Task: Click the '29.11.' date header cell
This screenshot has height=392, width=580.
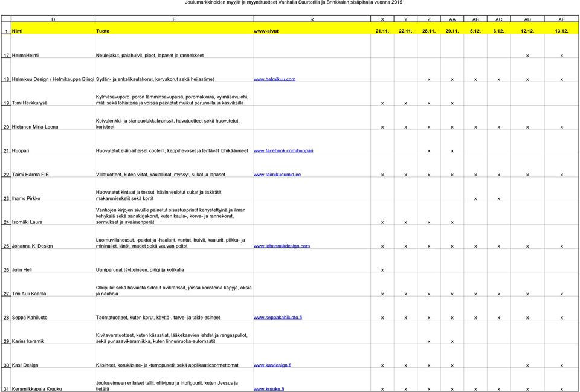Action: [452, 28]
